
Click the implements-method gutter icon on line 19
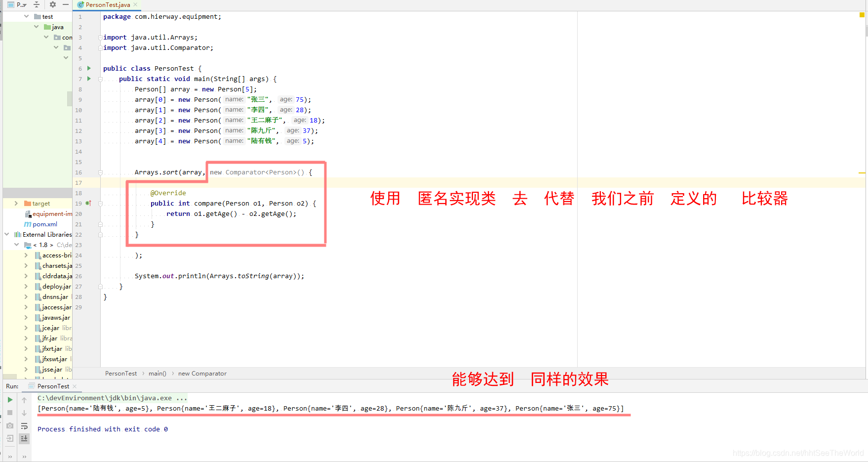(88, 203)
